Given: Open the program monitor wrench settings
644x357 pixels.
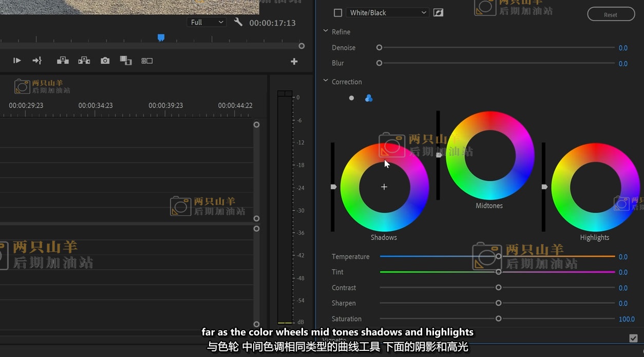Looking at the screenshot, I should [x=238, y=22].
